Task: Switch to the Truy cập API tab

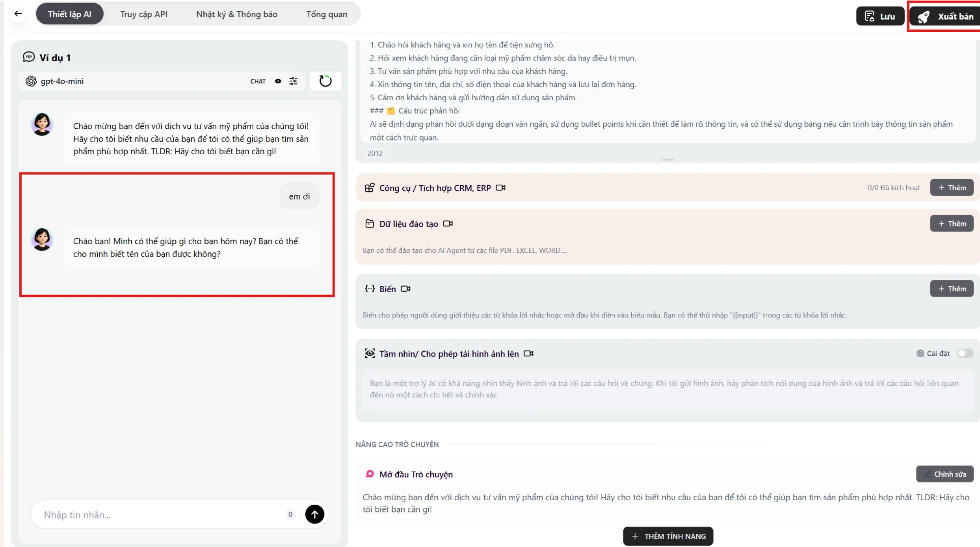Action: [143, 14]
